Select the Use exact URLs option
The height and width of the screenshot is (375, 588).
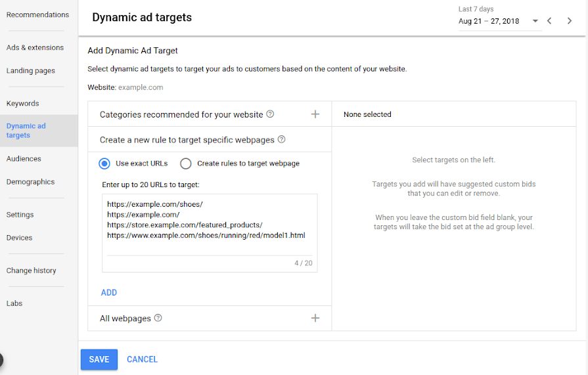[x=104, y=164]
